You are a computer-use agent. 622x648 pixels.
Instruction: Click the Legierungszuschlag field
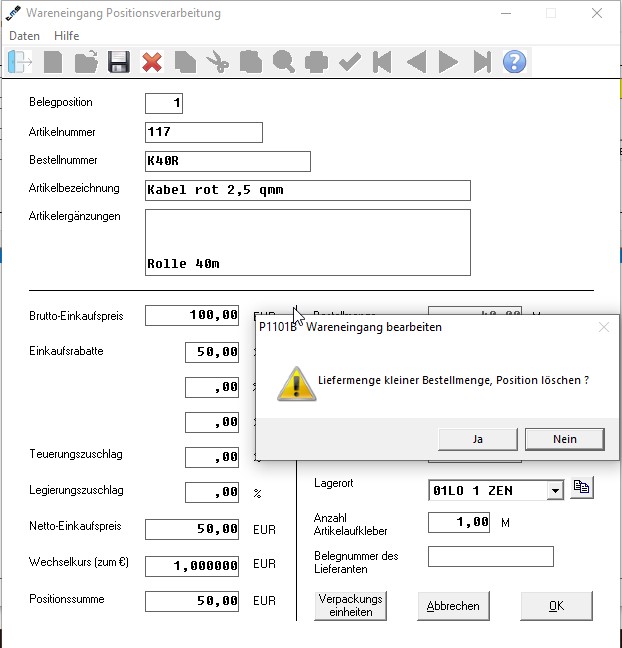pyautogui.click(x=212, y=492)
